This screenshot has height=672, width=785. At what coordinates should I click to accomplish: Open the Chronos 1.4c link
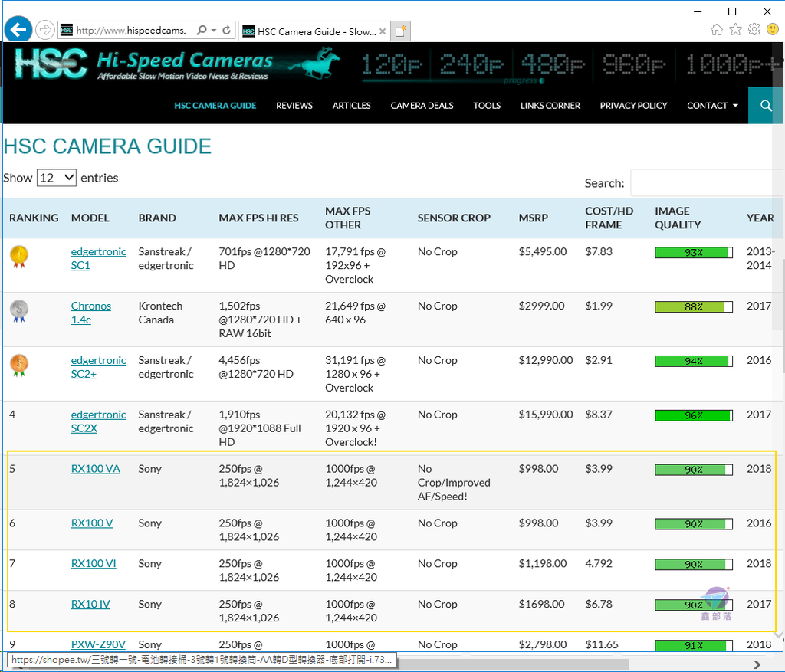[x=91, y=313]
